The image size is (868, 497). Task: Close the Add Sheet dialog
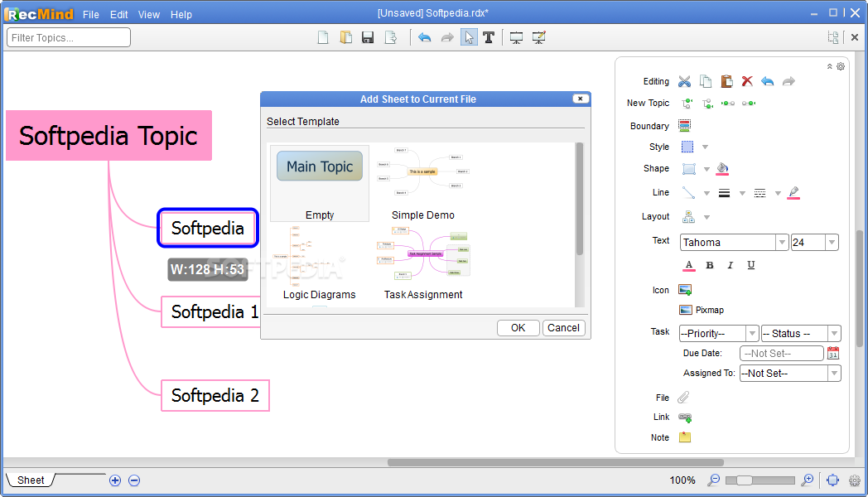click(x=580, y=99)
